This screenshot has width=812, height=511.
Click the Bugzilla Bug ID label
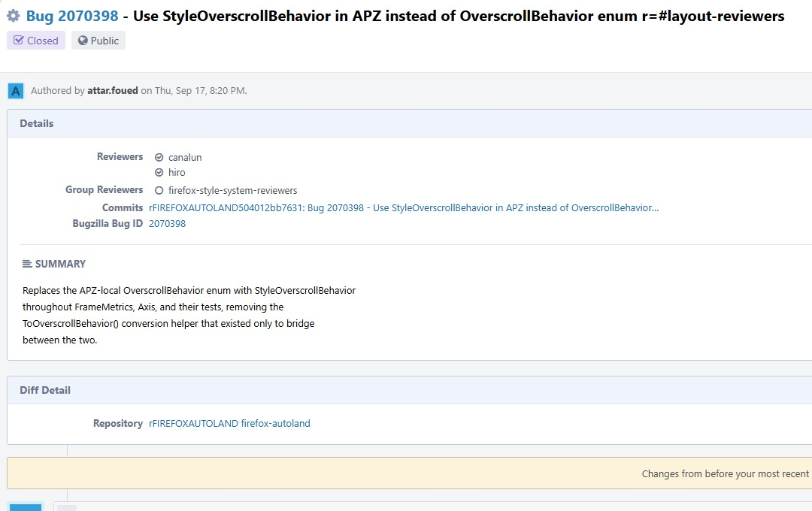pos(108,224)
